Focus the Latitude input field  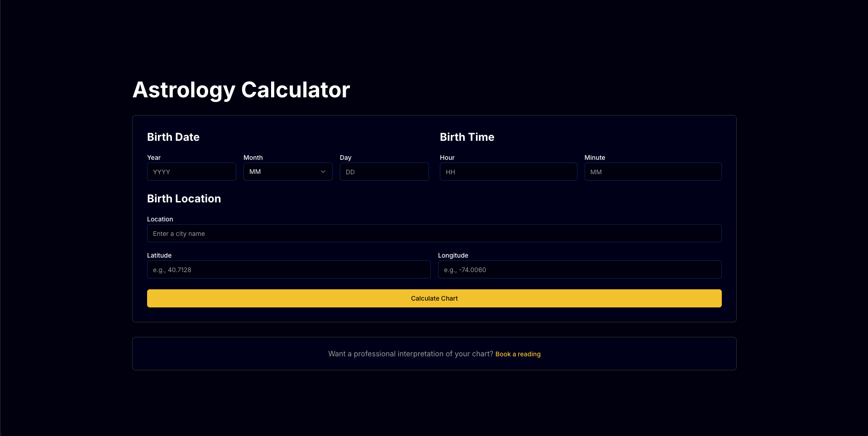click(x=289, y=269)
